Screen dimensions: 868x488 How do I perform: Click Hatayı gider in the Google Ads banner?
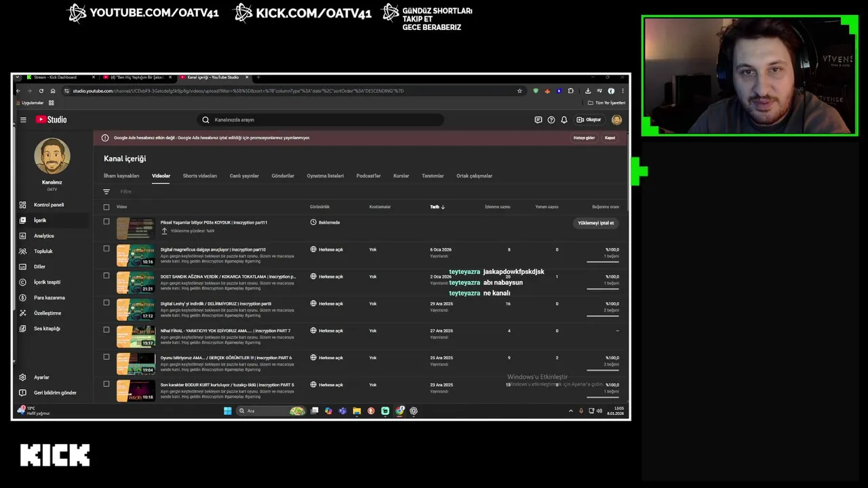tap(585, 138)
